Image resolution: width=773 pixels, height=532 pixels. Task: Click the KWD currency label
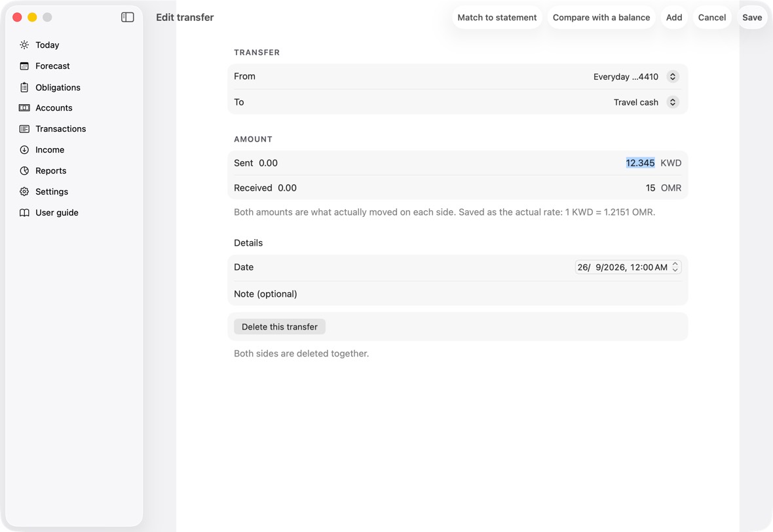(x=670, y=163)
